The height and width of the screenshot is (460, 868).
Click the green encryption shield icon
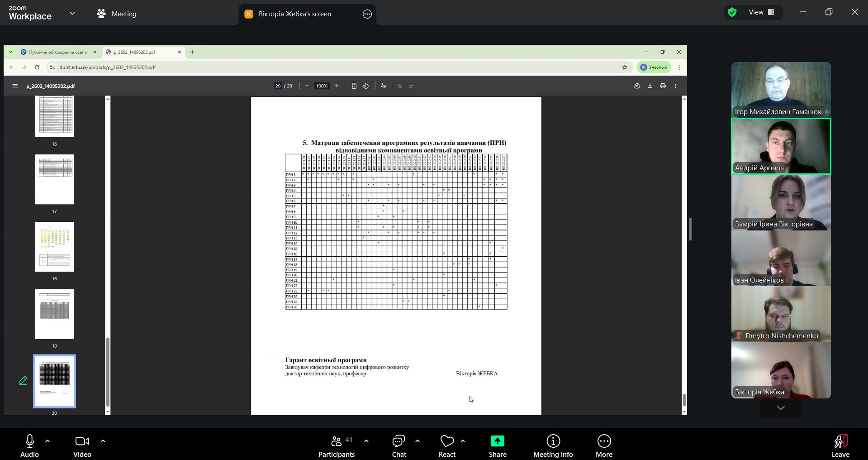point(732,13)
